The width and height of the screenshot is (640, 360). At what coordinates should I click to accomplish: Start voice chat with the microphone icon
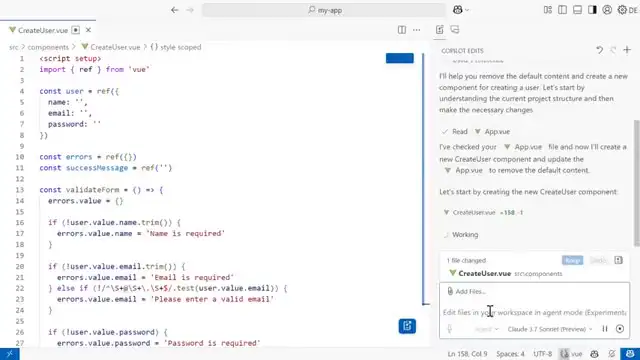coord(449,329)
